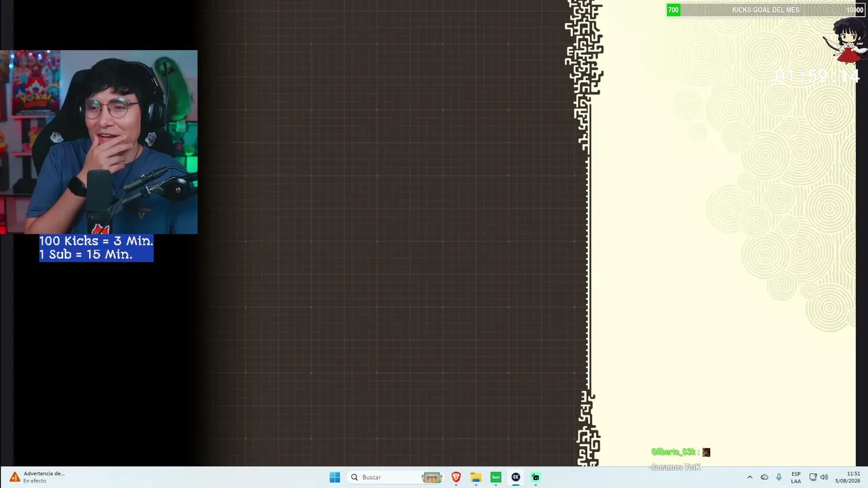Image resolution: width=868 pixels, height=488 pixels.
Task: Click the "100 Kicks = 3 Min." text
Action: pos(96,241)
